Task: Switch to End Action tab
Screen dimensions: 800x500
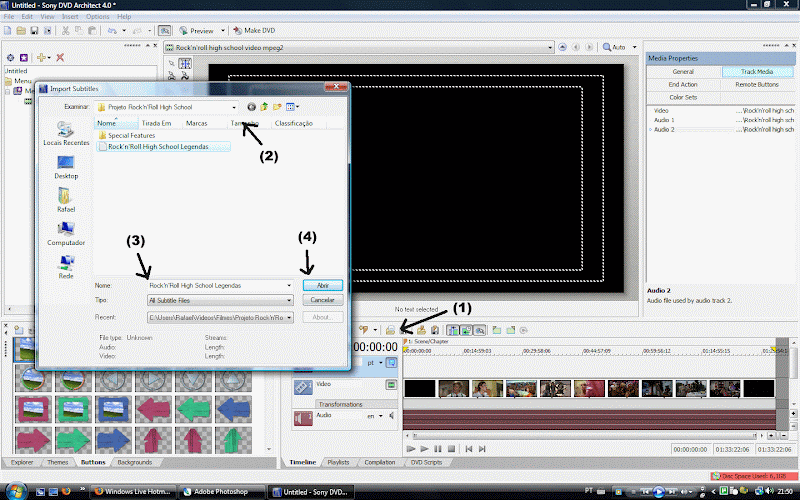Action: pyautogui.click(x=683, y=85)
